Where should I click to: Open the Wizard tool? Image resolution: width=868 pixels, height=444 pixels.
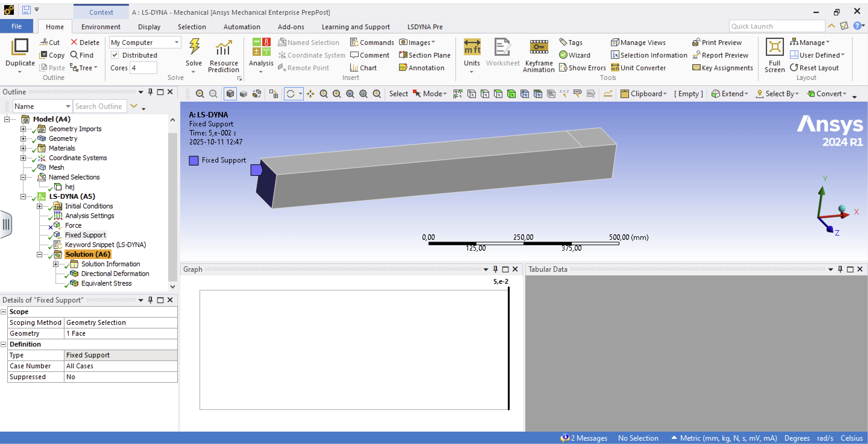click(x=574, y=55)
